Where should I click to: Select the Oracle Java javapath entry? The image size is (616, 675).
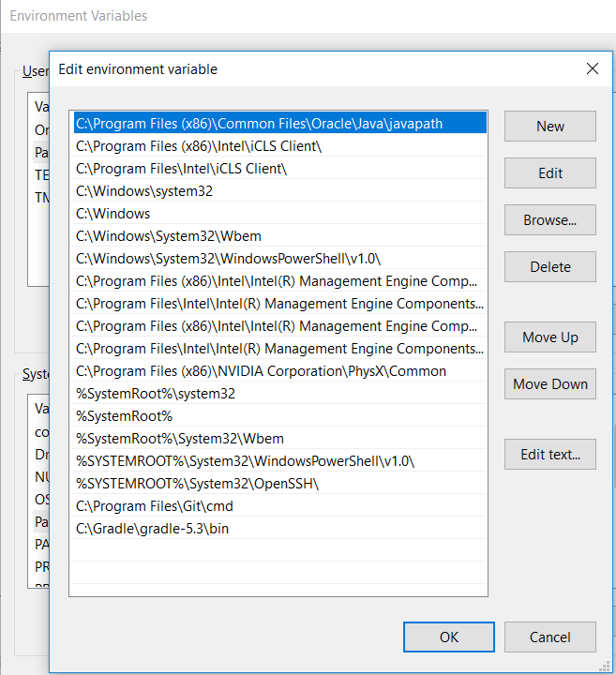click(279, 123)
